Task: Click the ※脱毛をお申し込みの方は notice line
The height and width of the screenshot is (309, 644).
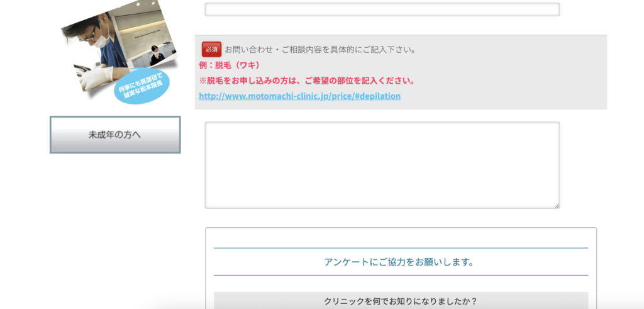Action: [306, 81]
